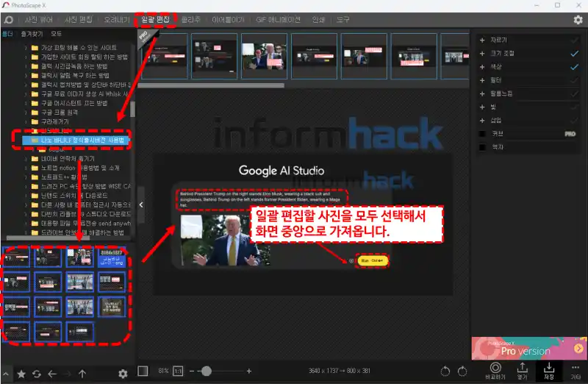Disable the 크기 조절 (resize) checkmark
Image resolution: width=588 pixels, height=384 pixels.
pos(574,54)
